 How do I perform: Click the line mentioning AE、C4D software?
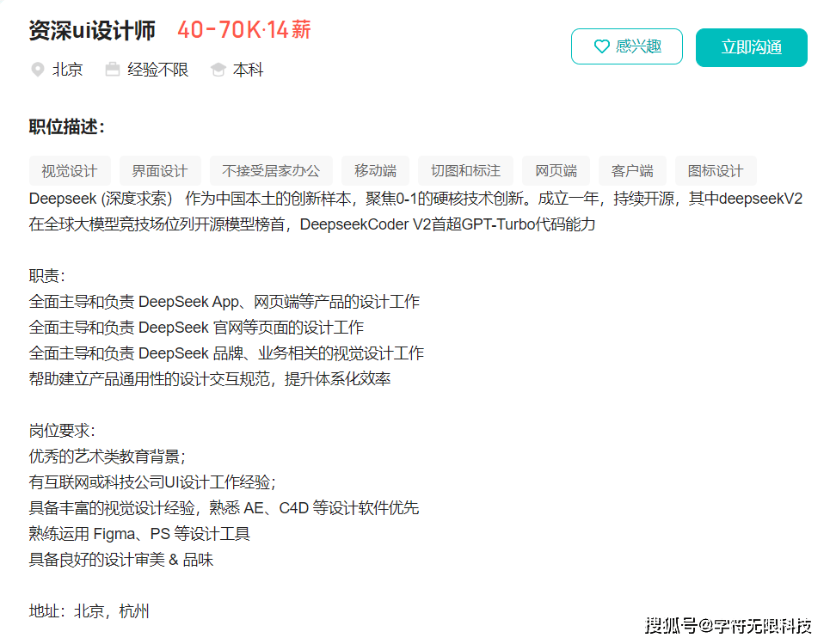tap(224, 508)
